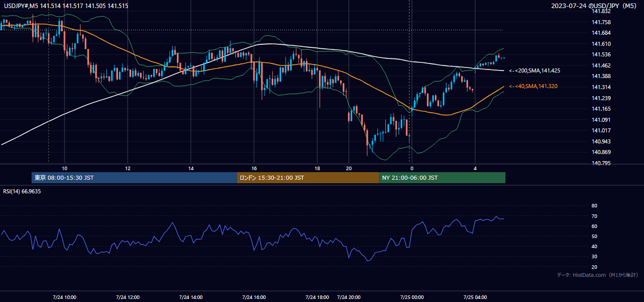Click the 7/24 16:00 date axis label
This screenshot has width=644, height=302.
(x=254, y=297)
